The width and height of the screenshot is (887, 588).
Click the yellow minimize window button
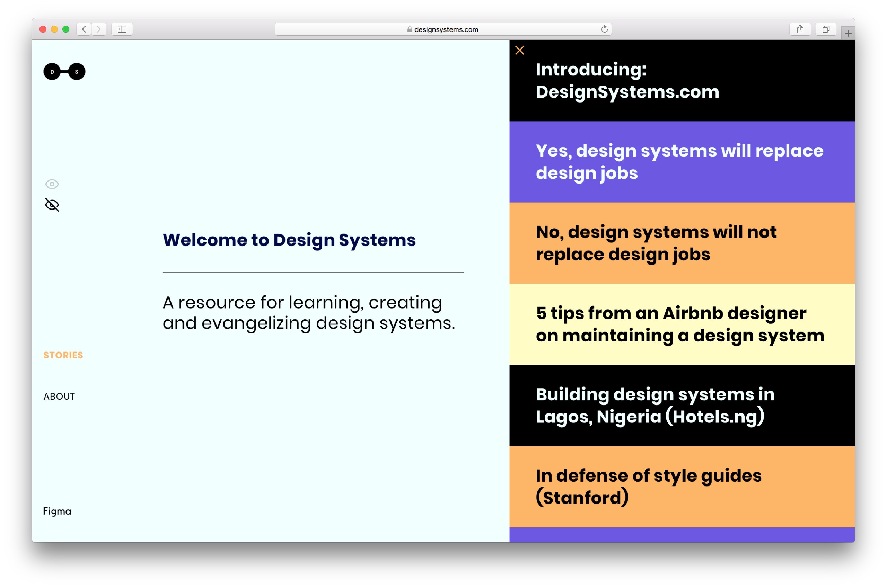[x=54, y=29]
